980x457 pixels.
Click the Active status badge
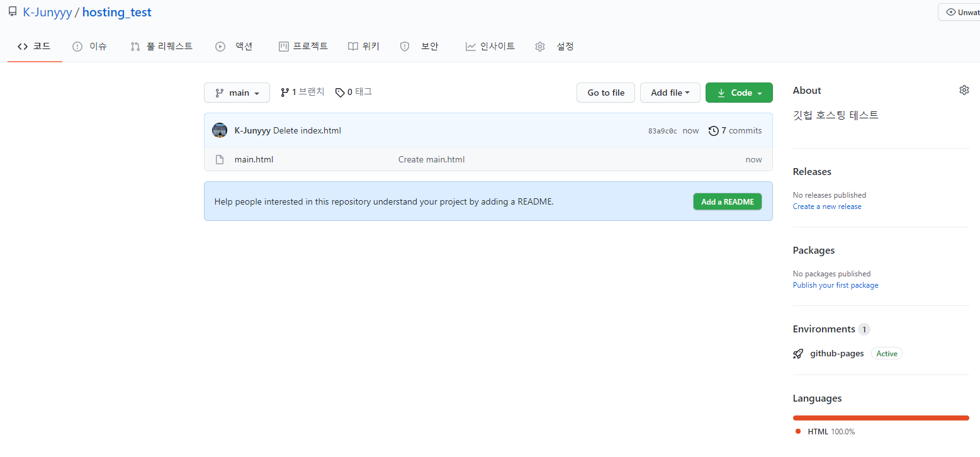[886, 354]
